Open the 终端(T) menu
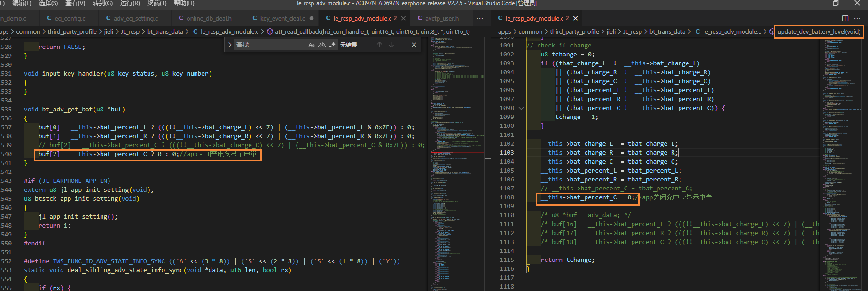The image size is (868, 291). [x=157, y=3]
